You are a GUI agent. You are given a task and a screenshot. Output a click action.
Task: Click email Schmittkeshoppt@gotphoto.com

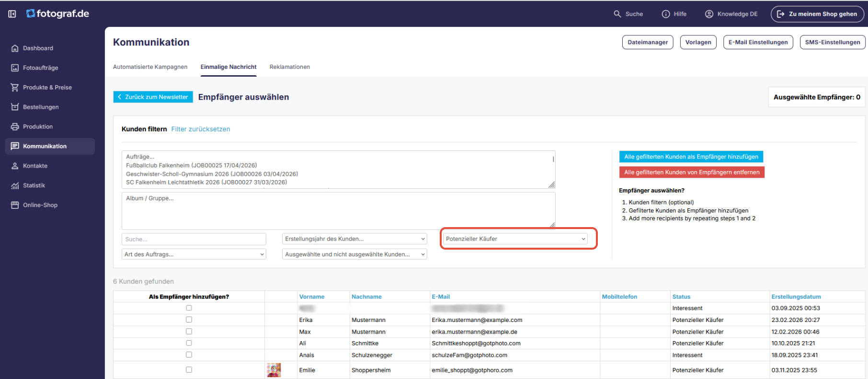[x=476, y=344]
